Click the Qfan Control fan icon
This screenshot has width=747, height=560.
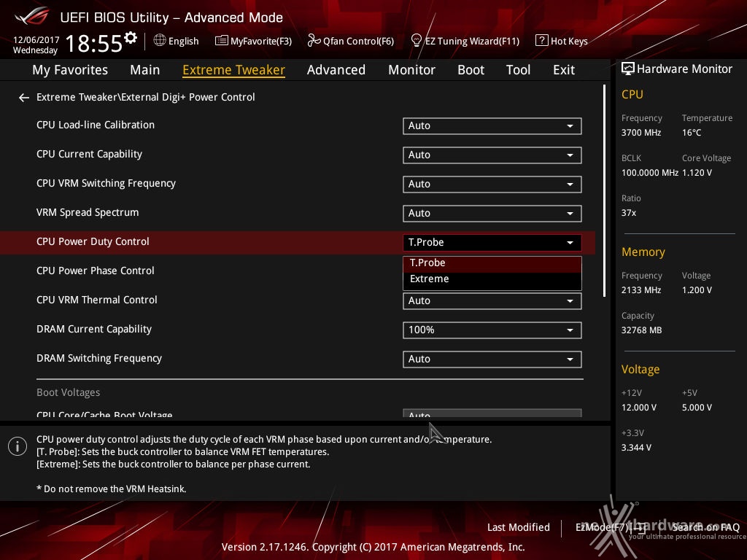(314, 41)
